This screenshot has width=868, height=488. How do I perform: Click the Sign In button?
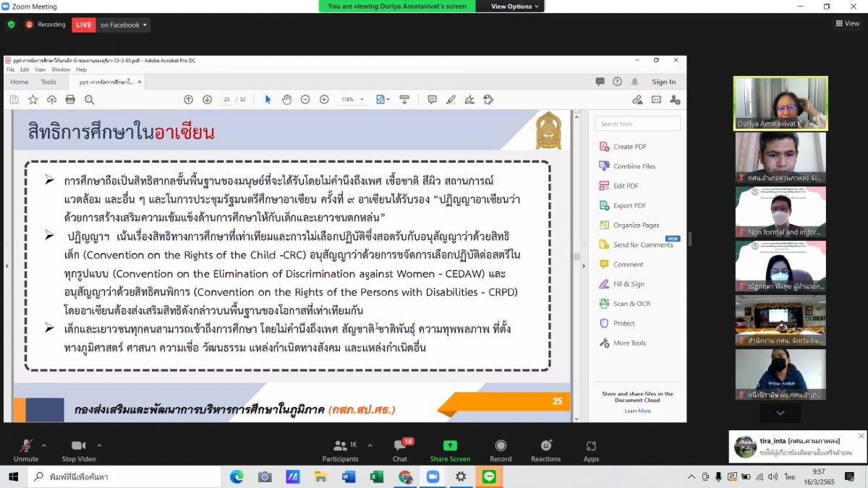tap(663, 82)
